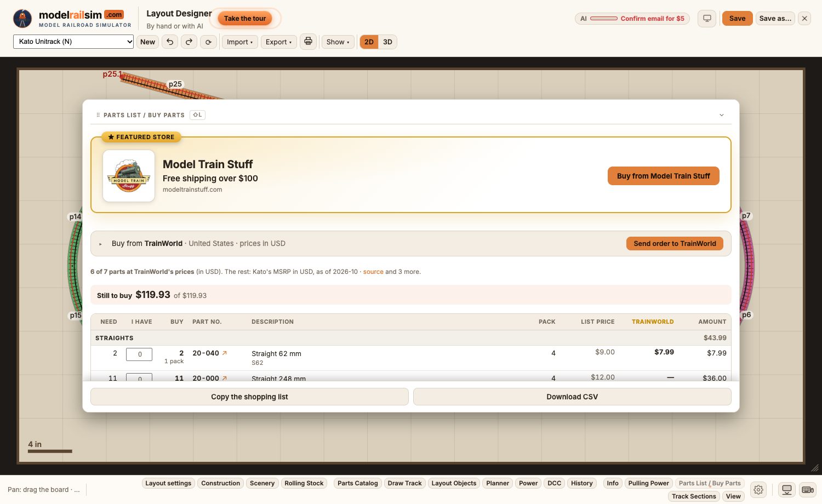Click the monitor icon beside Save
Screen dimensions: 822x504
tap(707, 19)
